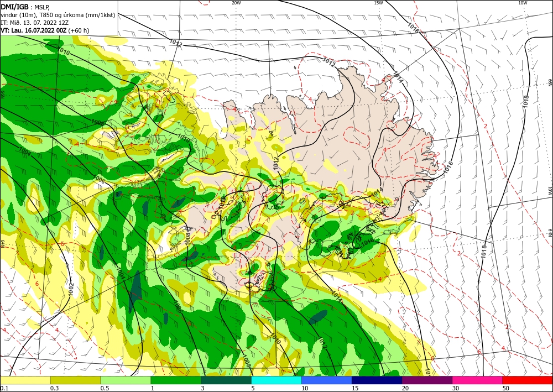Click legend value "50" below the color bar
This screenshot has width=553, height=392.
coord(506,388)
